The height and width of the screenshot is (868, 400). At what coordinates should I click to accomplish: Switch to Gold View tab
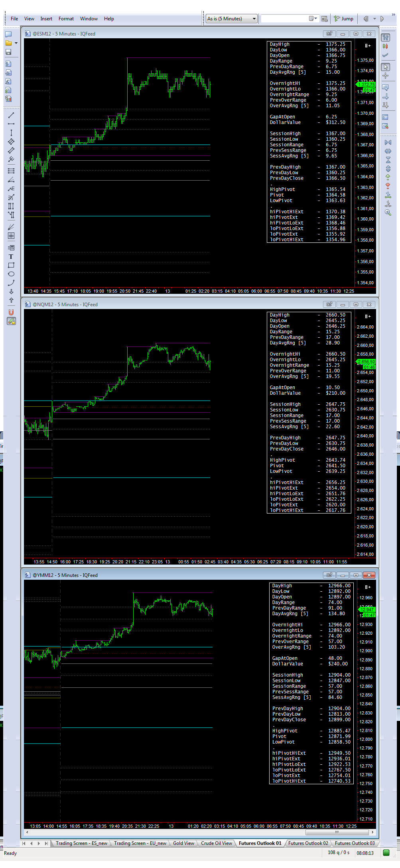point(183,843)
